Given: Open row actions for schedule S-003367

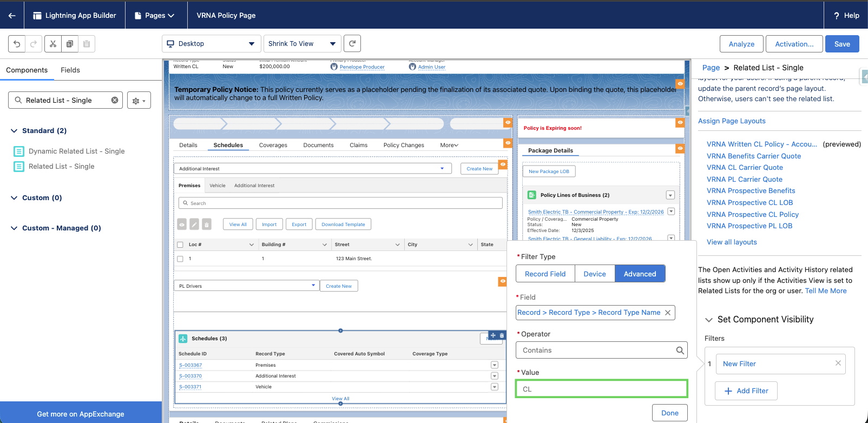Looking at the screenshot, I should 495,365.
